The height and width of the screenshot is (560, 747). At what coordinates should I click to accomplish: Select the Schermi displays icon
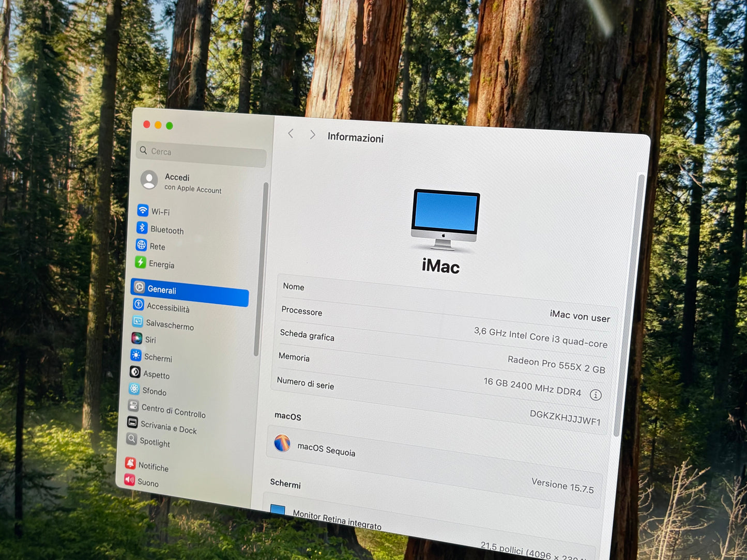point(135,355)
